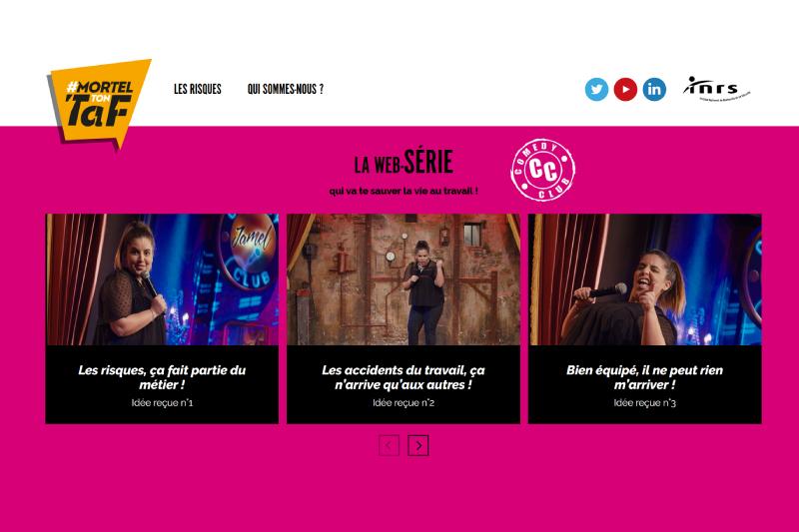799x532 pixels.
Task: Click the 'Idée reçue n°3' caption
Action: click(644, 402)
